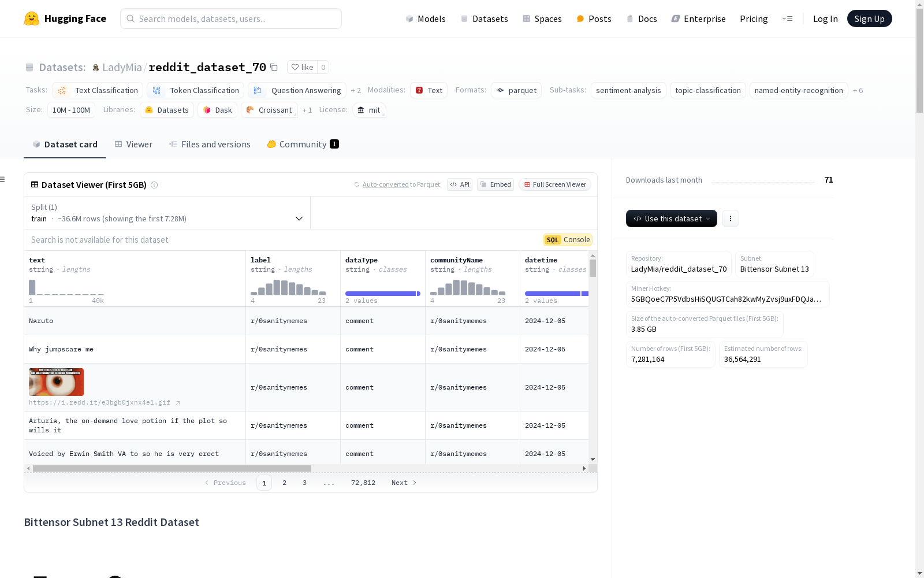Open the Posts page

pyautogui.click(x=594, y=18)
